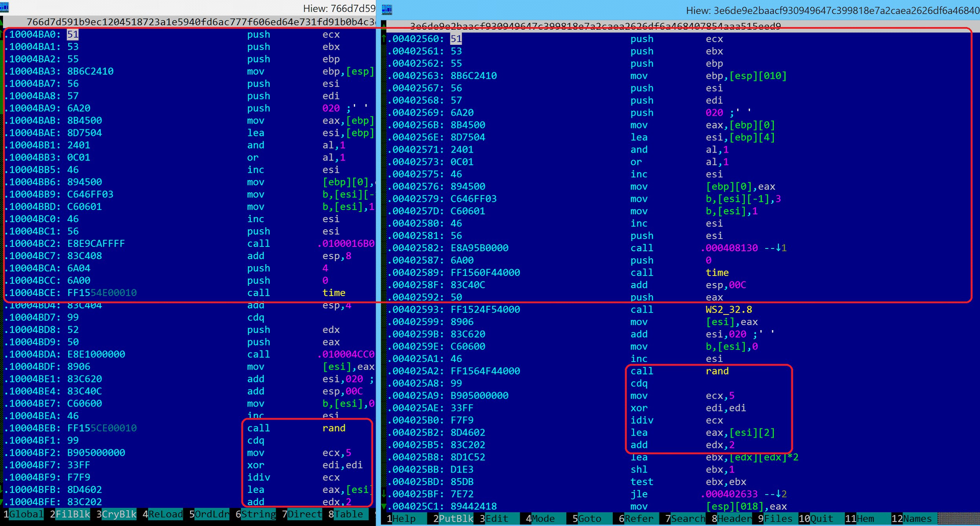
Task: Follow jle target .000402633 in the right window
Action: [x=729, y=494]
